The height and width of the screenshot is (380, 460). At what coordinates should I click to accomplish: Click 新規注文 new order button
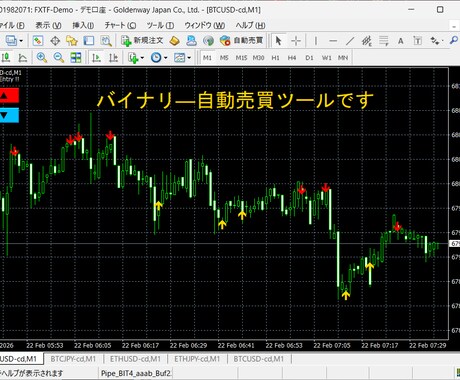[142, 41]
